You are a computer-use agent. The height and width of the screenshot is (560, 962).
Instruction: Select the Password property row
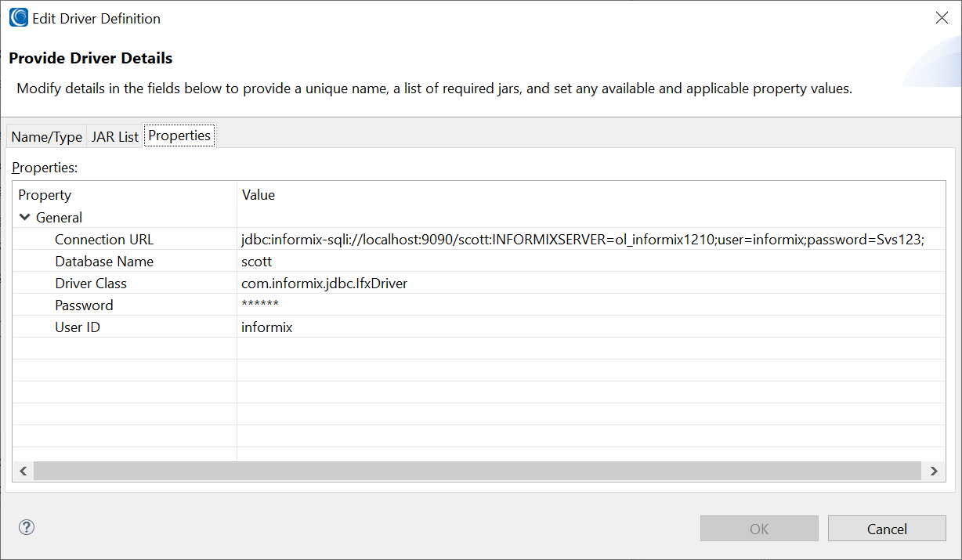(x=479, y=305)
